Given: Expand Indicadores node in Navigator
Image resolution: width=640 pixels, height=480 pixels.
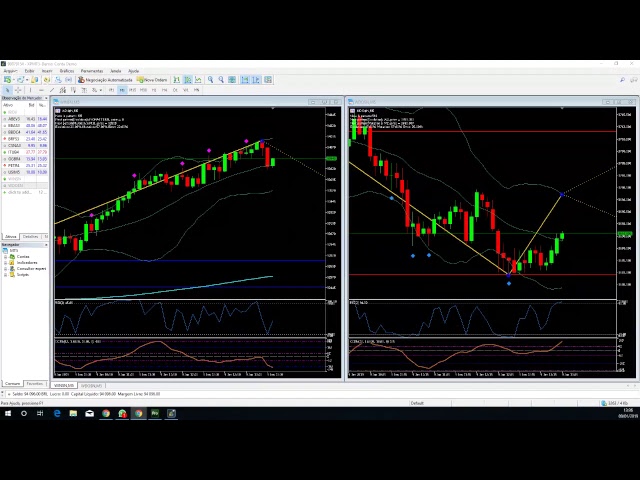Looking at the screenshot, I should coord(5,263).
